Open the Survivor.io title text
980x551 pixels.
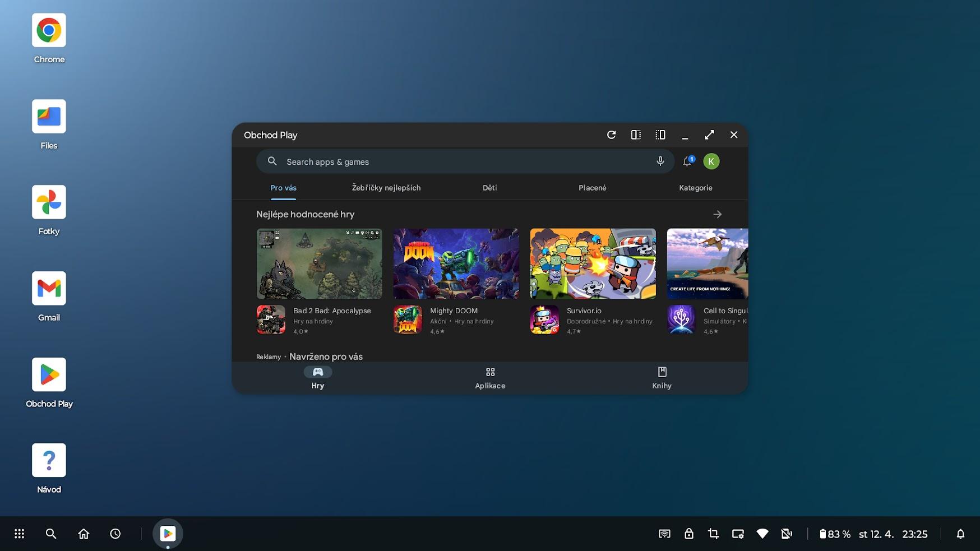point(584,311)
